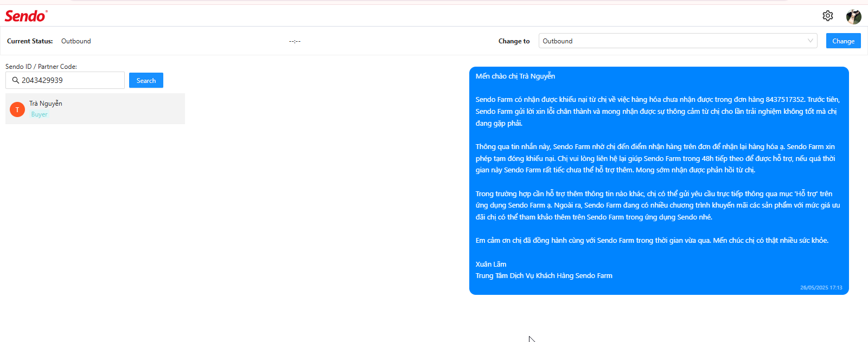The width and height of the screenshot is (868, 342).
Task: Click the magnifier icon in search field
Action: 16,80
